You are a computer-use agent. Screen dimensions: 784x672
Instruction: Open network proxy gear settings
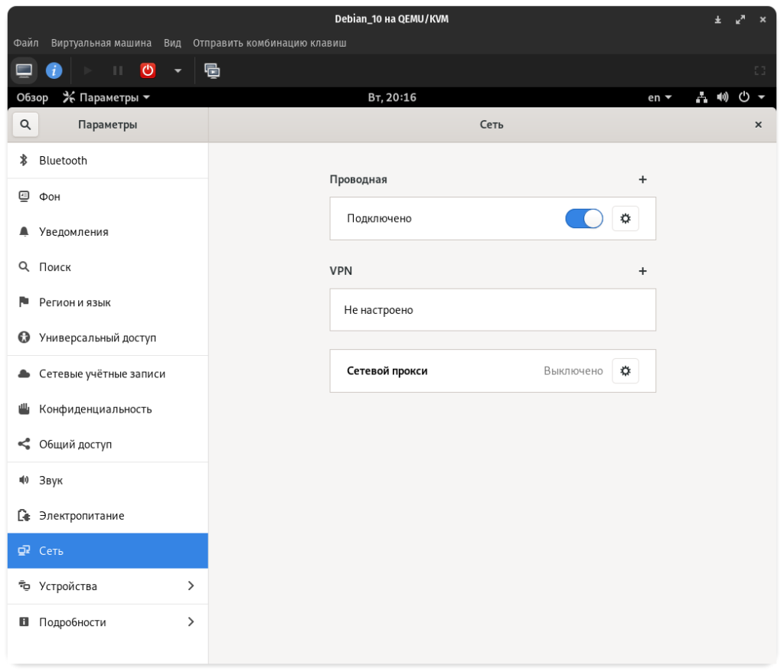pyautogui.click(x=625, y=371)
